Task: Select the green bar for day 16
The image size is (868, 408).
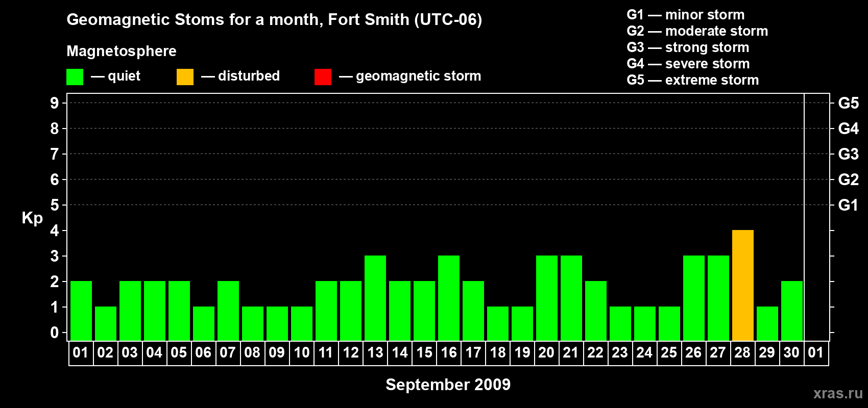Action: click(448, 298)
